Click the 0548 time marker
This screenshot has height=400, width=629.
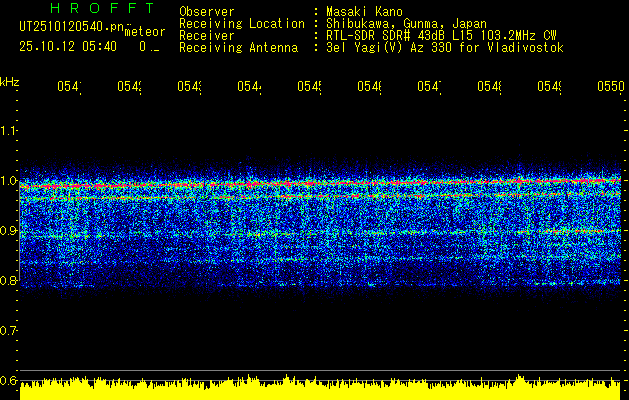click(489, 86)
